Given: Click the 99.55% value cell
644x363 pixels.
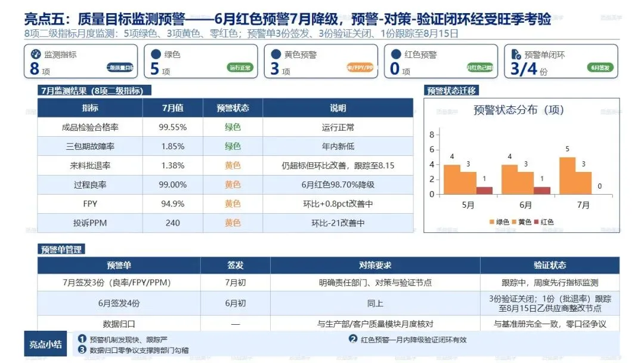Looking at the screenshot, I should click(172, 127).
